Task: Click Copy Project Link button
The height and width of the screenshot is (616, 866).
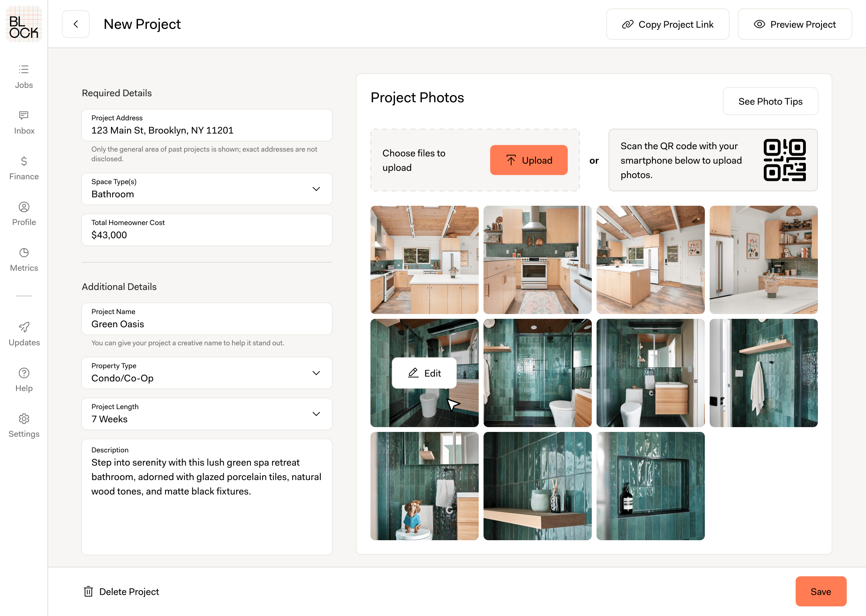Action: (x=668, y=24)
